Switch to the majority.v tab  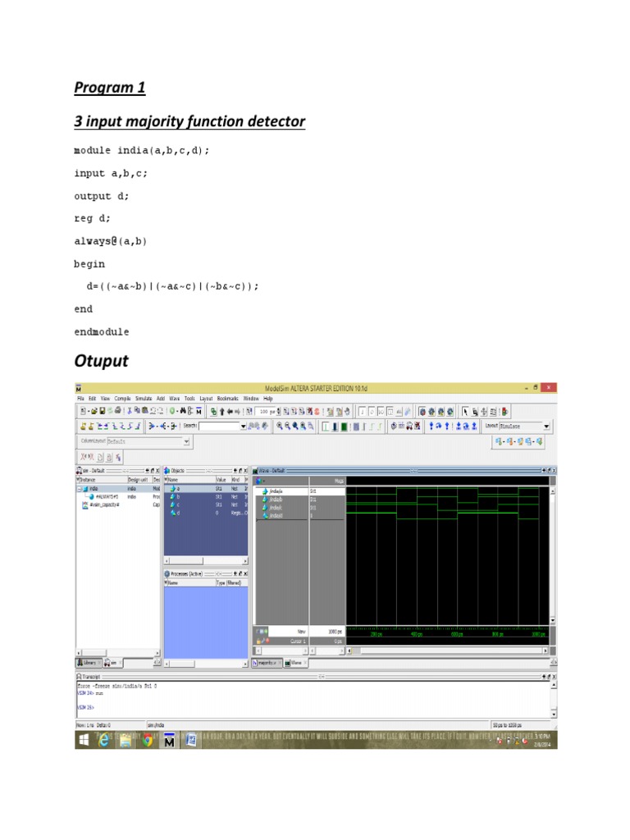[266, 663]
